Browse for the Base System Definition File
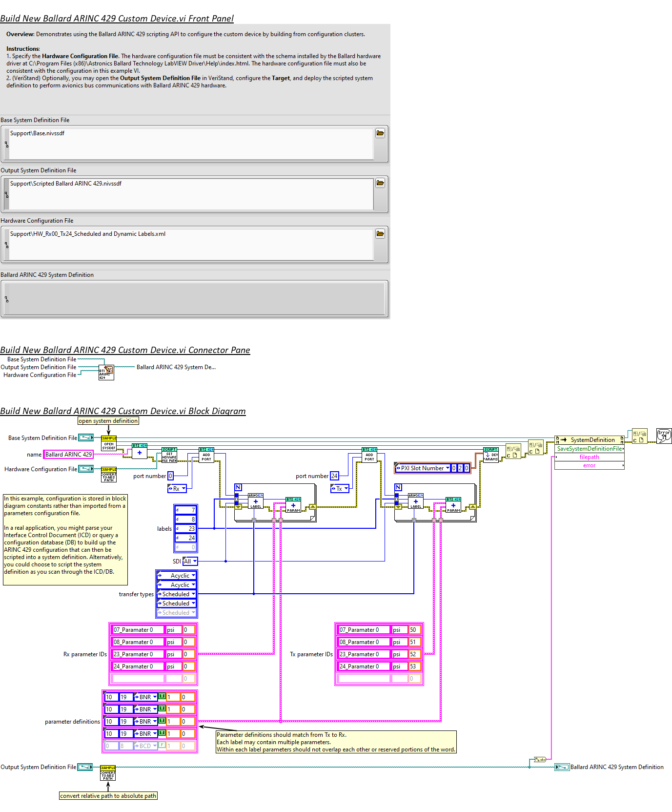 click(380, 133)
